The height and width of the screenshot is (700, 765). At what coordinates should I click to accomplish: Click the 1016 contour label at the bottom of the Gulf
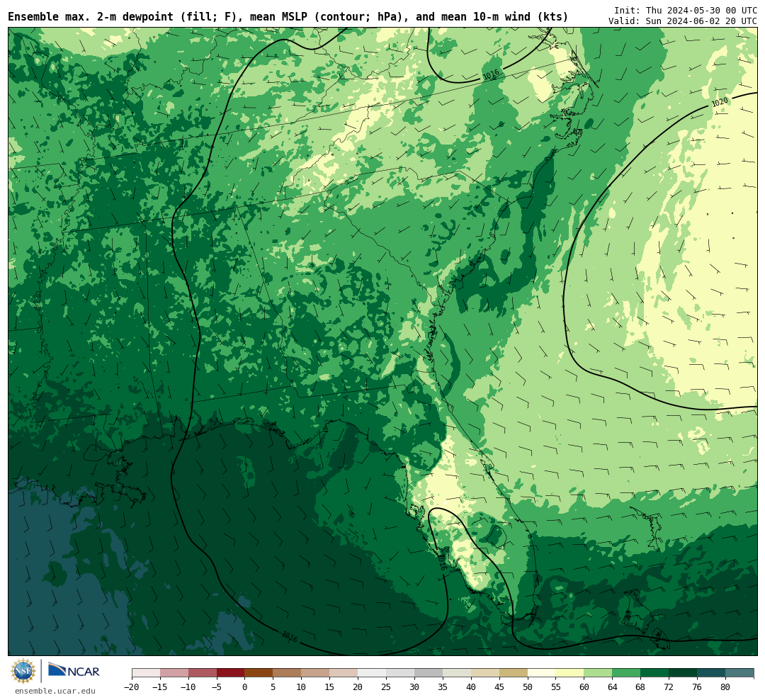(x=289, y=636)
